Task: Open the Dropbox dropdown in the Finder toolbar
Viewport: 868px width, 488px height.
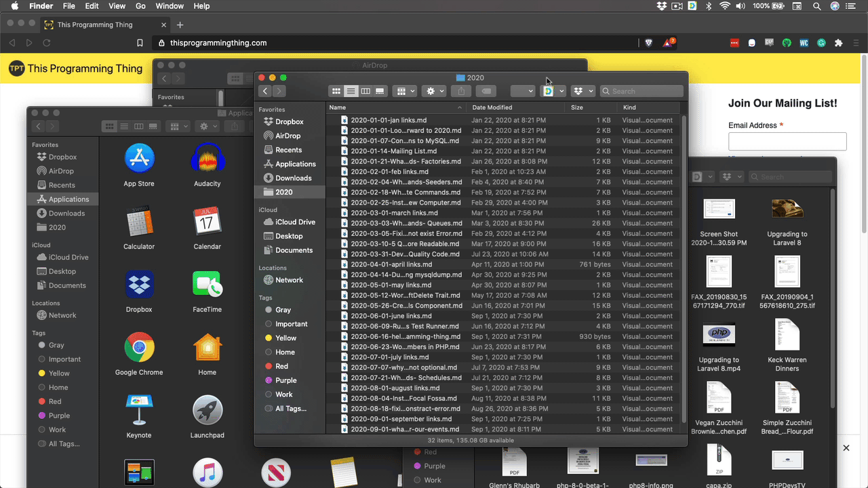Action: pyautogui.click(x=585, y=91)
